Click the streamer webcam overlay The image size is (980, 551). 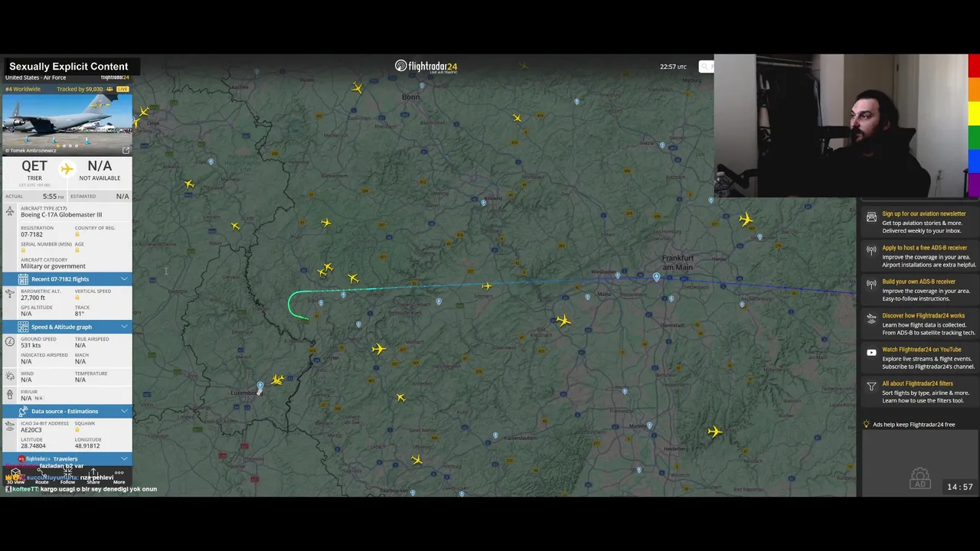[x=847, y=126]
